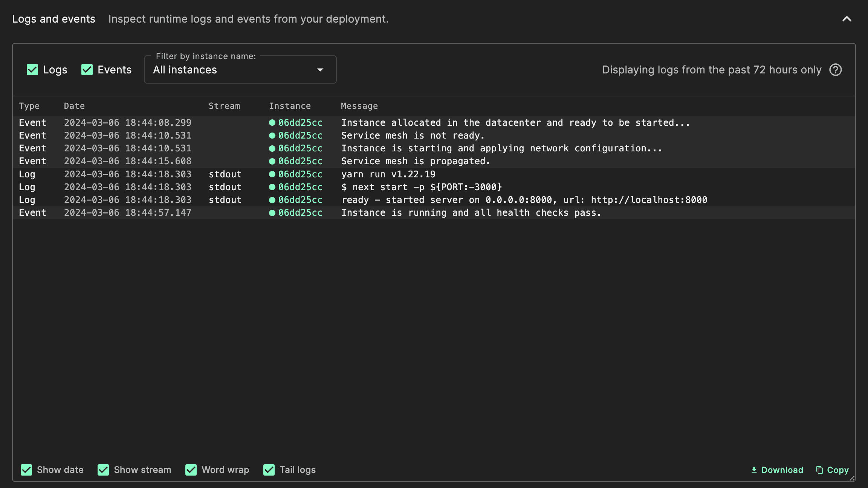Disable Tail logs checkbox
Screen dimensions: 868x488
pyautogui.click(x=269, y=470)
